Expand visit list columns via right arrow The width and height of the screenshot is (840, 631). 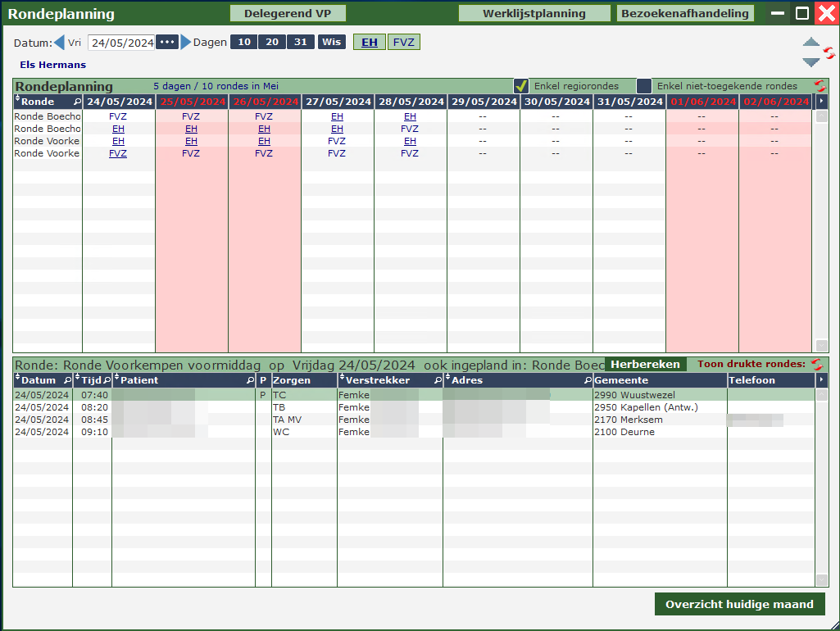tap(822, 380)
